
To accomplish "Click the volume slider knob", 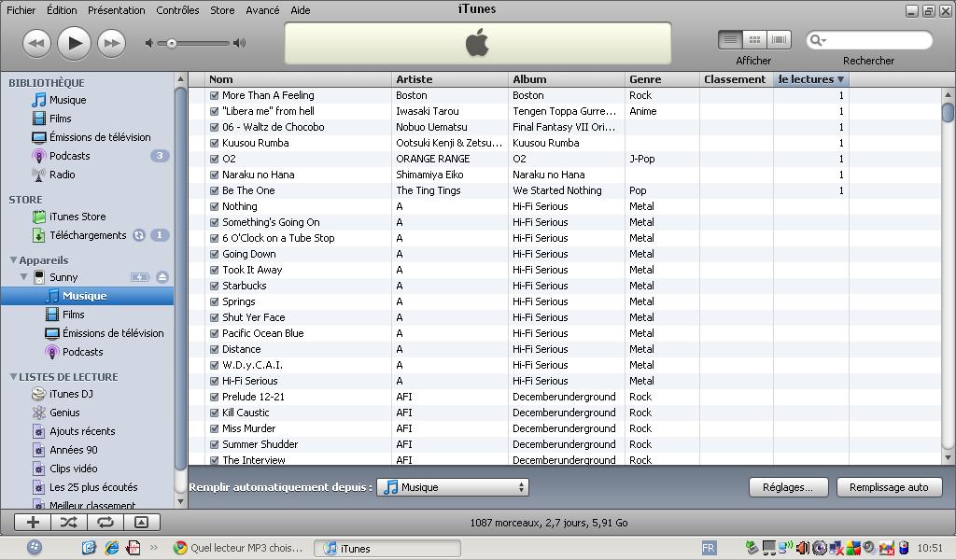I will [x=172, y=43].
